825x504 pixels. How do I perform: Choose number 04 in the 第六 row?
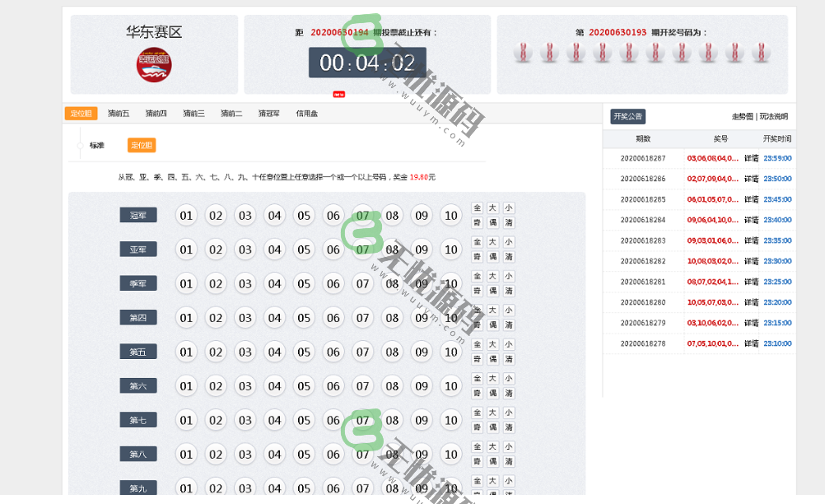[274, 386]
